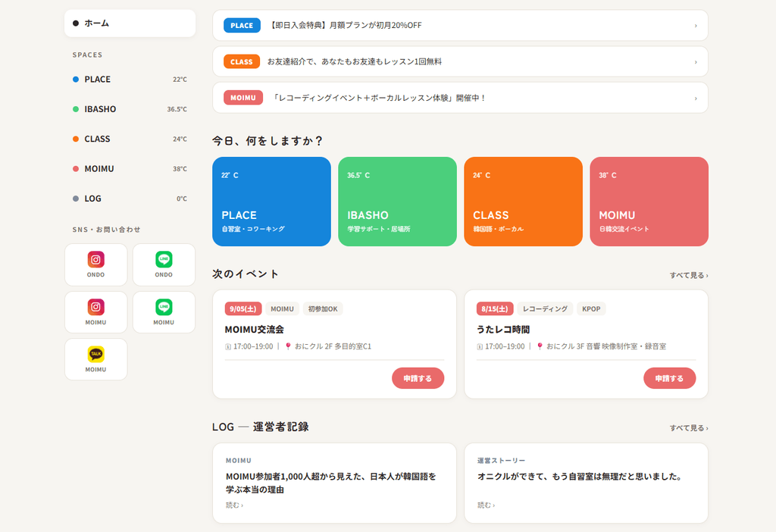Click the calendar icon in うたレコ時間 card

[479, 347]
